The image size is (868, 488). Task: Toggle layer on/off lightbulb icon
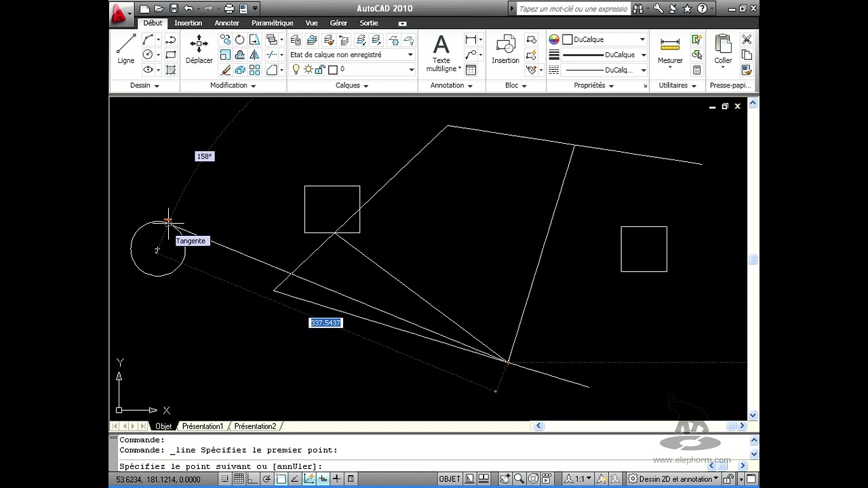click(x=296, y=70)
